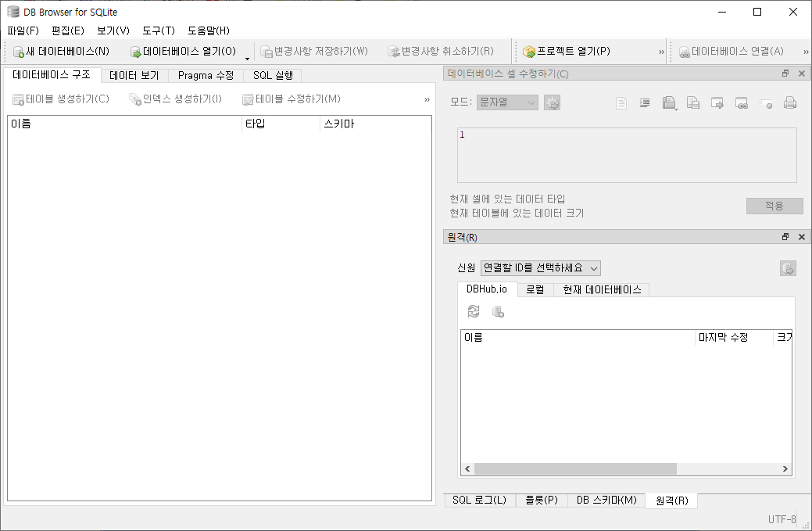Switch to the 플롯(P) bottom tab
Viewport: 812px width, 531px height.
point(542,500)
